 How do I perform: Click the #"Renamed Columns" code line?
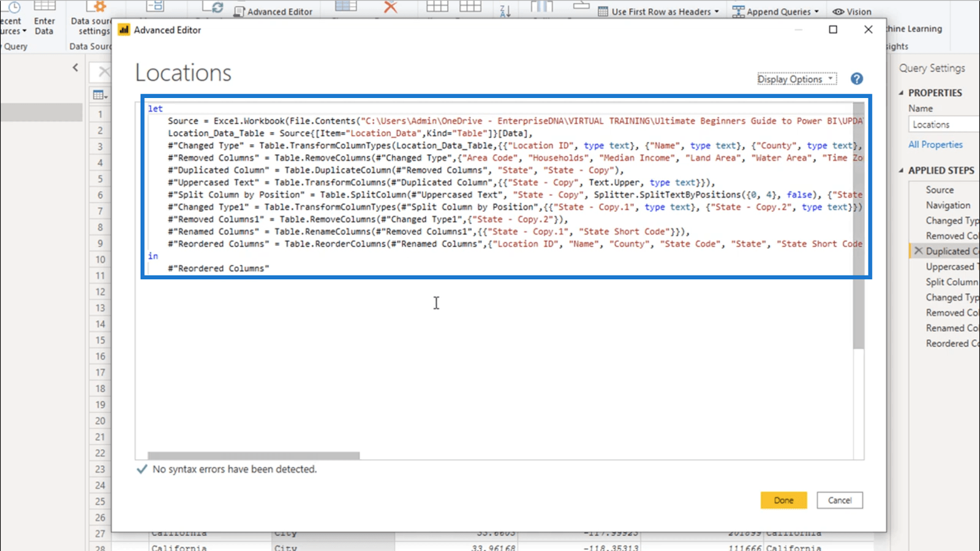[429, 231]
